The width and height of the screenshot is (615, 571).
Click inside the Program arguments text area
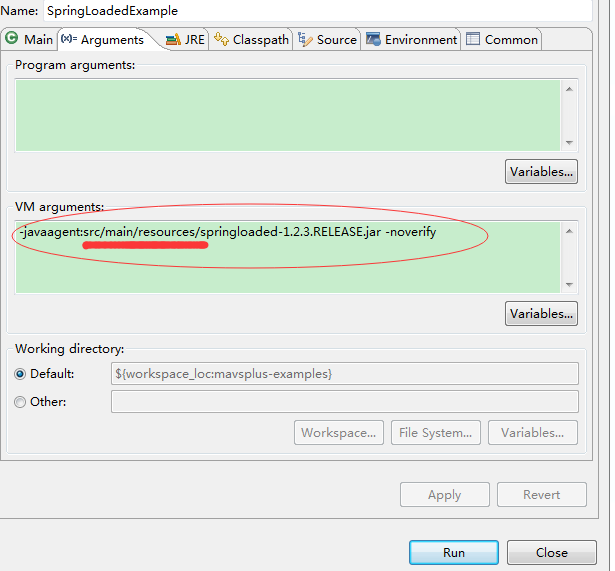[x=287, y=115]
